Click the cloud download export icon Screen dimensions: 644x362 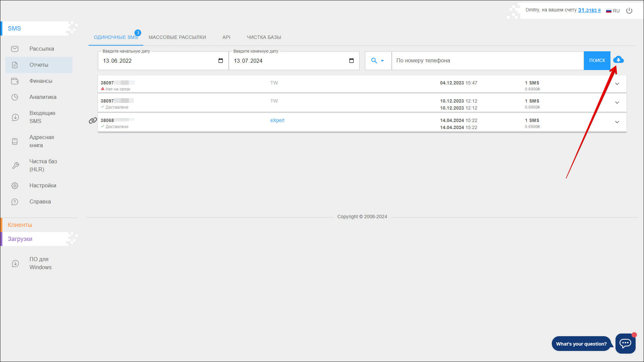pos(618,60)
